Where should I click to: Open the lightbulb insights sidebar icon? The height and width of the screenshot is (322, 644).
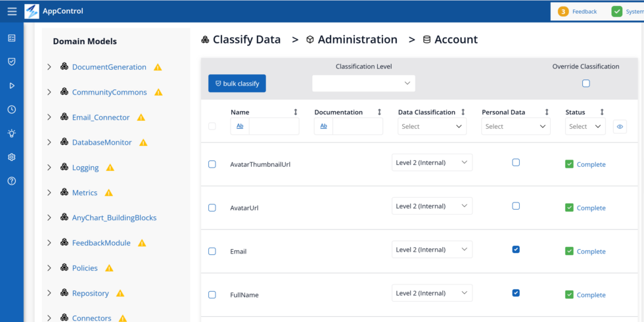[12, 133]
